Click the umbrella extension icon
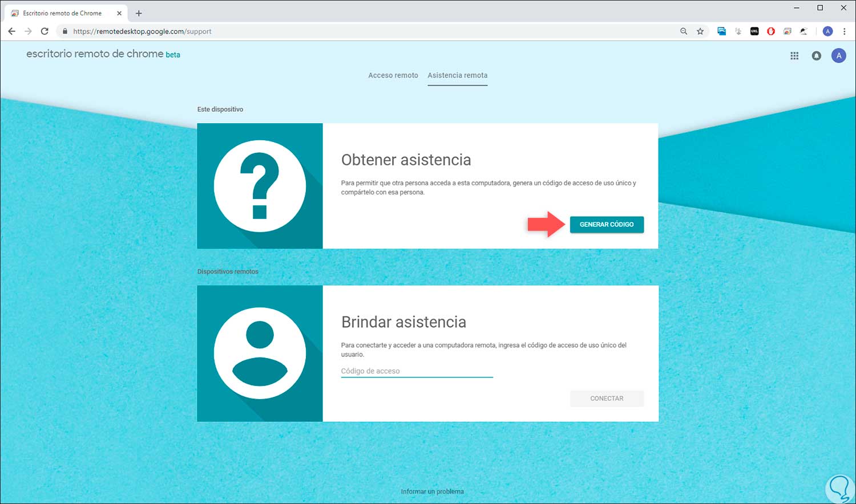The height and width of the screenshot is (504, 856). point(803,31)
